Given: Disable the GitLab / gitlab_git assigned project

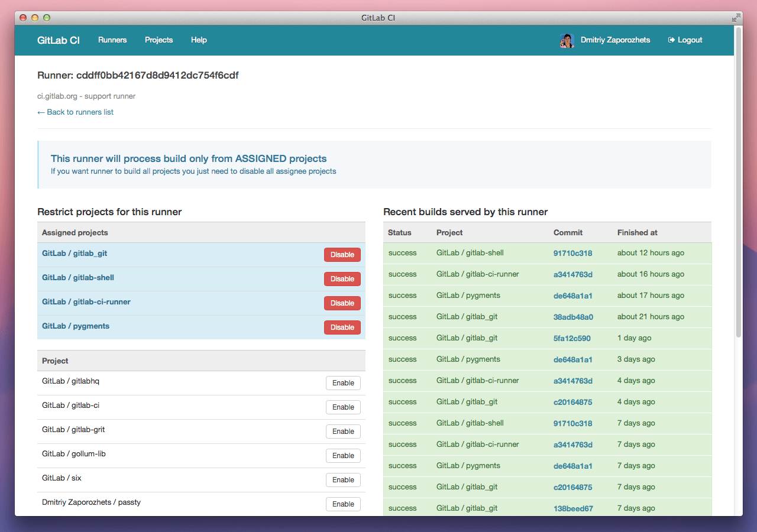Looking at the screenshot, I should (x=342, y=254).
